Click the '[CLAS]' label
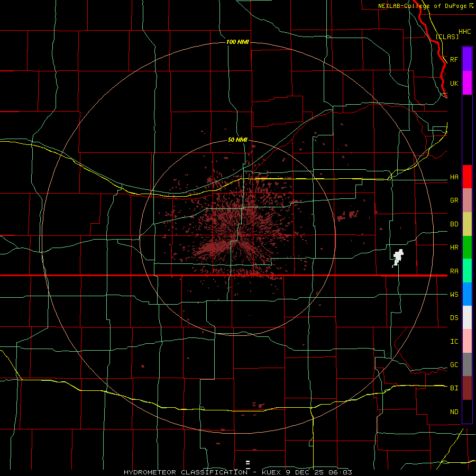This screenshot has height=476, width=476. coord(447,36)
